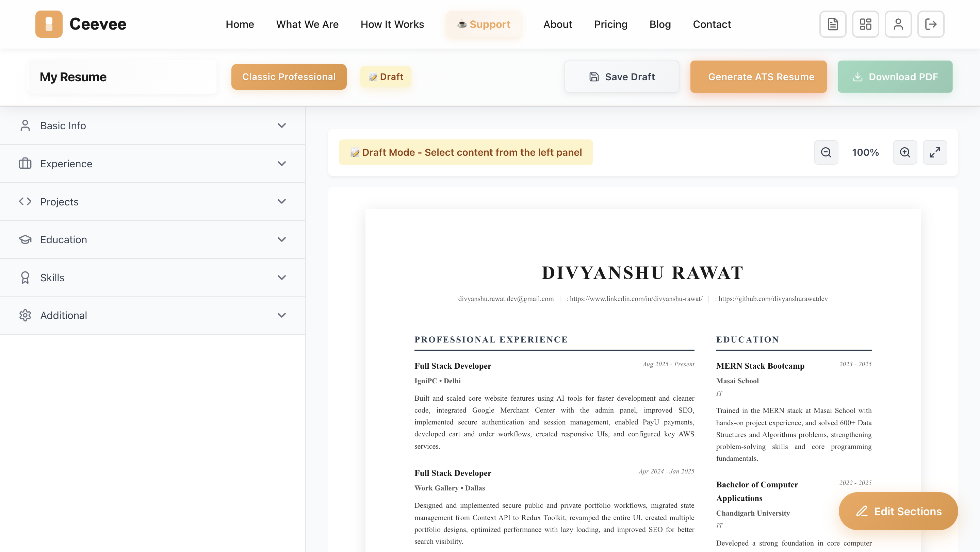Expand the Experience section chevron

click(281, 164)
